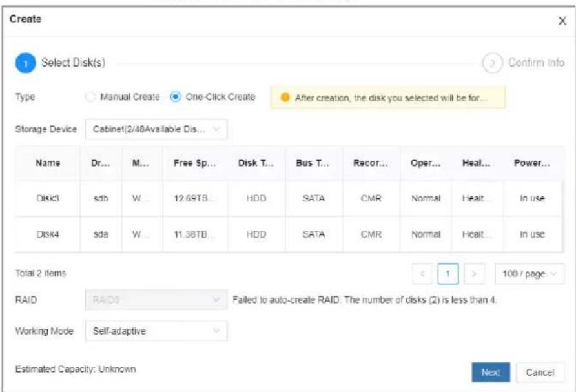Click the Oper... column header
Image resolution: width=576 pixels, height=392 pixels.
click(426, 163)
